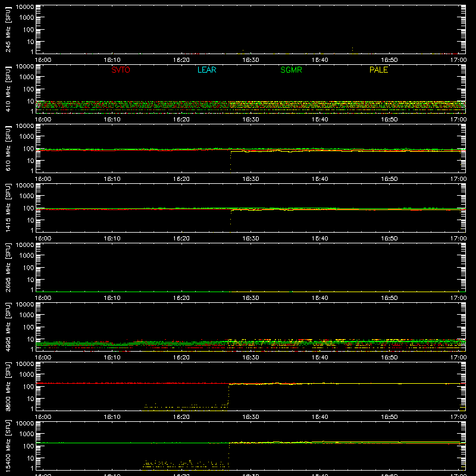
Task: Click the 10 tick label on 1415 MHz panel
Action: pos(30,220)
